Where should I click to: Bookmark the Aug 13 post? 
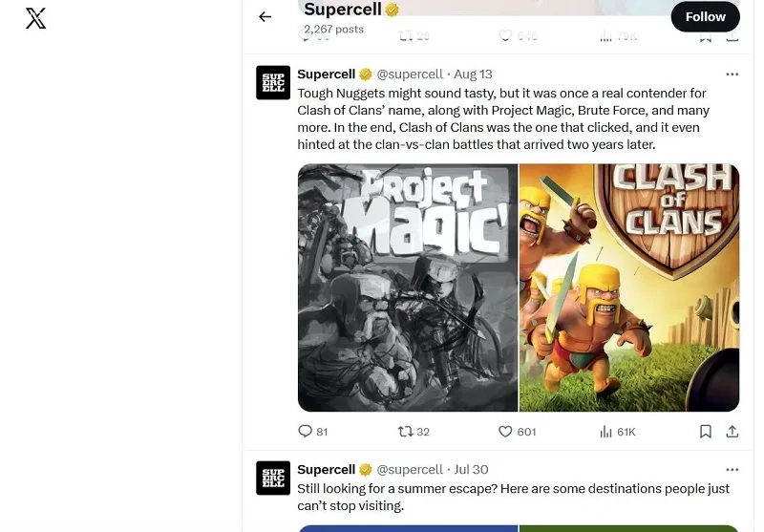(x=706, y=432)
